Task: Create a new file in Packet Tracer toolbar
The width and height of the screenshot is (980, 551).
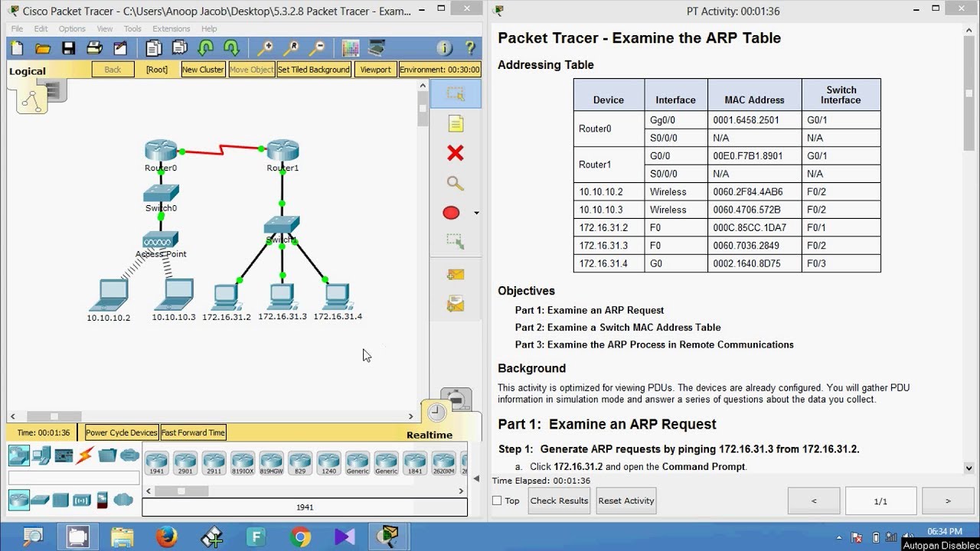Action: point(17,48)
